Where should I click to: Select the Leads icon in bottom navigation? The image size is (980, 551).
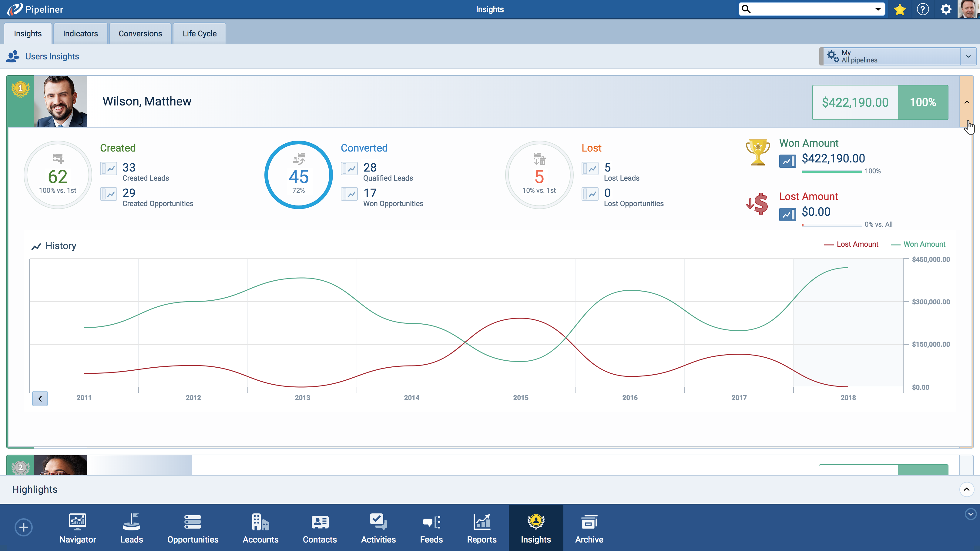(131, 528)
